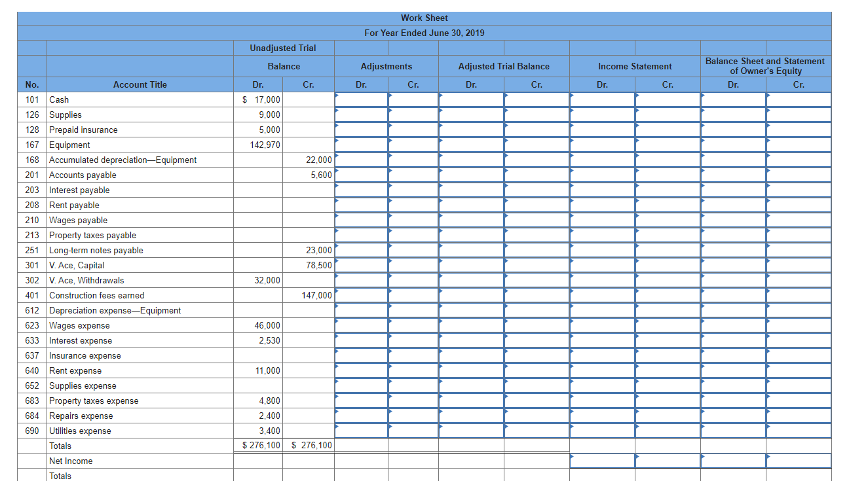Click Cash row Adjustments Dr. cell
This screenshot has width=868, height=481.
click(361, 99)
